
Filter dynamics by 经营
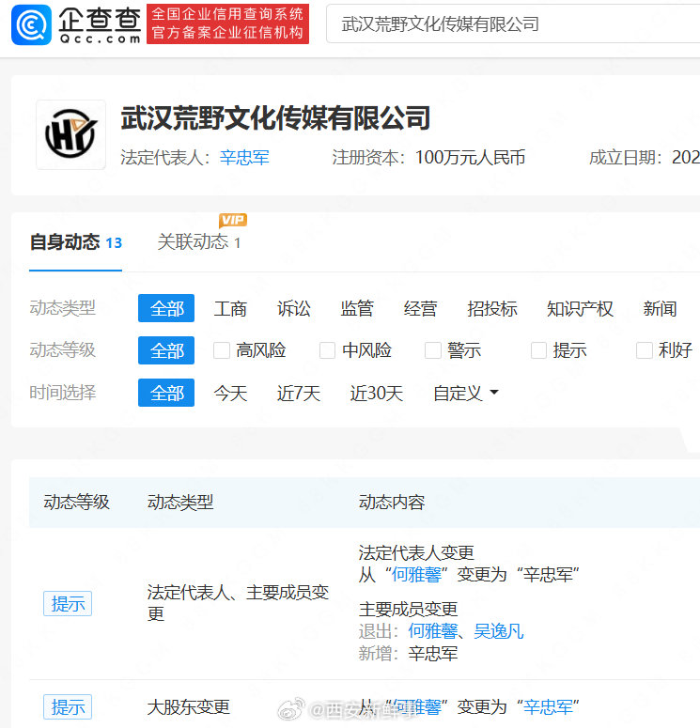(420, 308)
